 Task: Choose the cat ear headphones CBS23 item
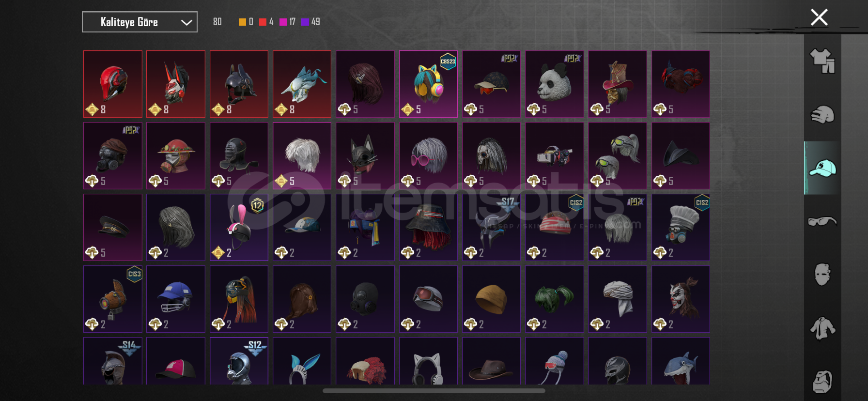pyautogui.click(x=428, y=84)
